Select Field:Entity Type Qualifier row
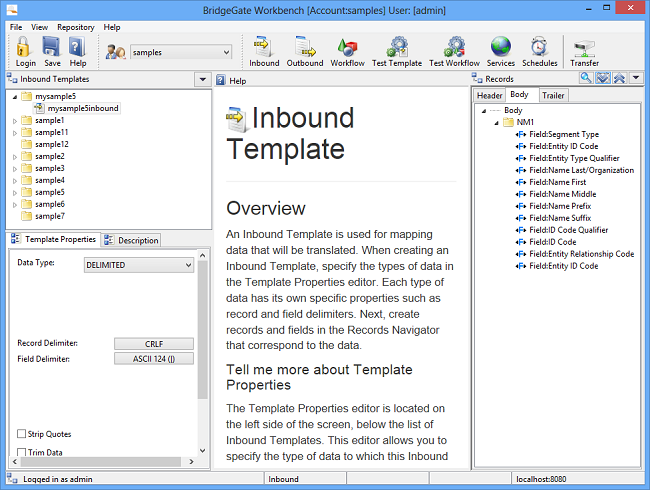Screen dimensions: 650x490 [568, 158]
